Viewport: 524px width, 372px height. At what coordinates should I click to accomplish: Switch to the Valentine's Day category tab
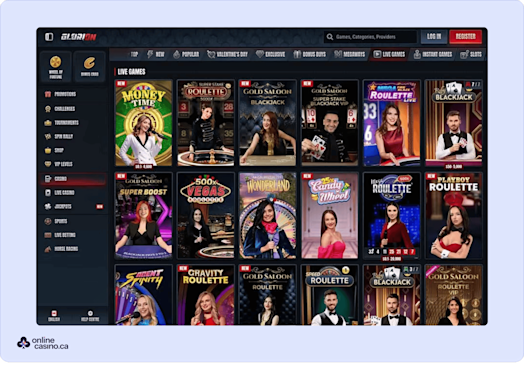228,54
